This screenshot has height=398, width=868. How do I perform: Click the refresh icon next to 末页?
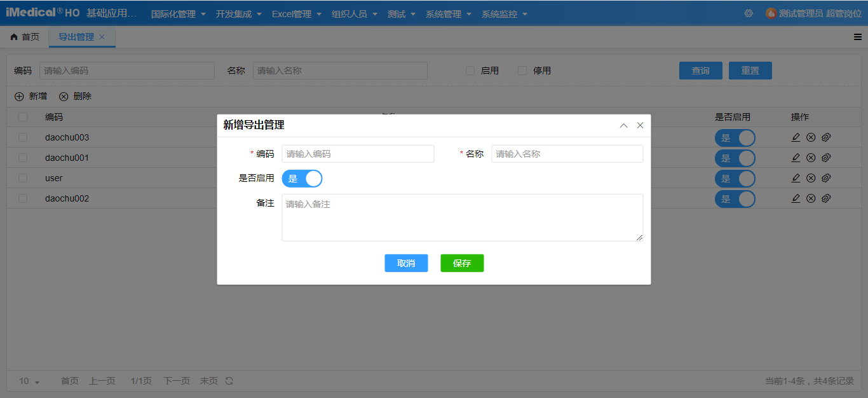point(228,381)
